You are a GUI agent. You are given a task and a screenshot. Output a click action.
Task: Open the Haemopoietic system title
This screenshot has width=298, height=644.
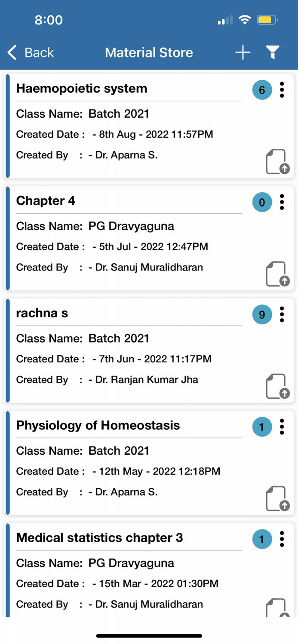(x=82, y=89)
